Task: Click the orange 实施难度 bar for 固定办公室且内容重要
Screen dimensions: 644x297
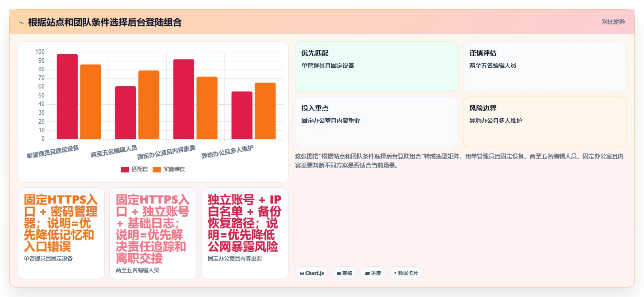Action: [x=207, y=108]
